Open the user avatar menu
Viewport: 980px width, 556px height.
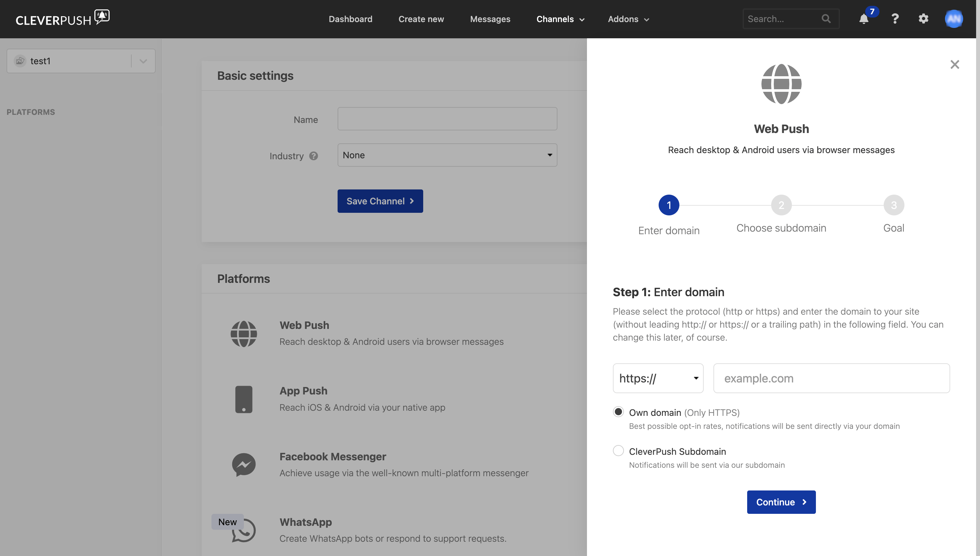click(954, 19)
